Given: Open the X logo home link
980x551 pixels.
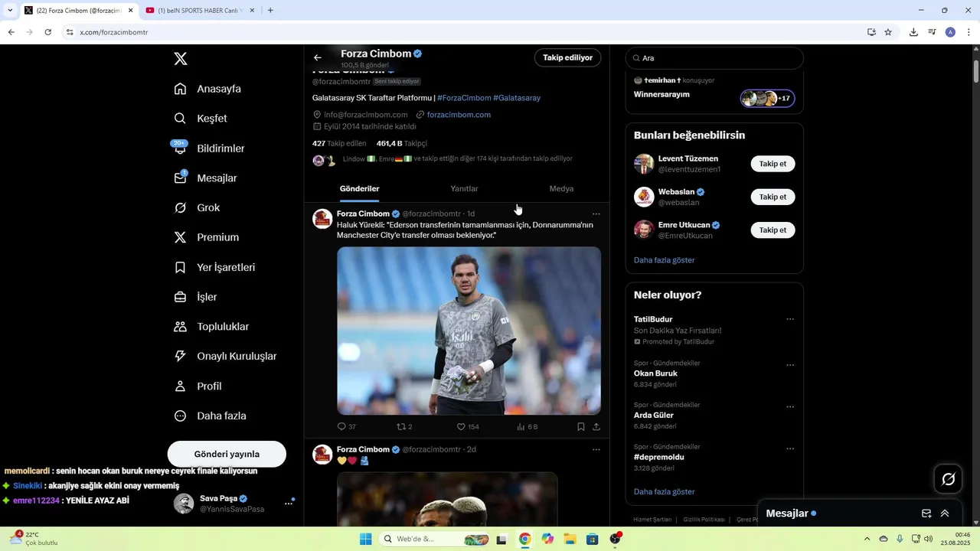Looking at the screenshot, I should [181, 59].
